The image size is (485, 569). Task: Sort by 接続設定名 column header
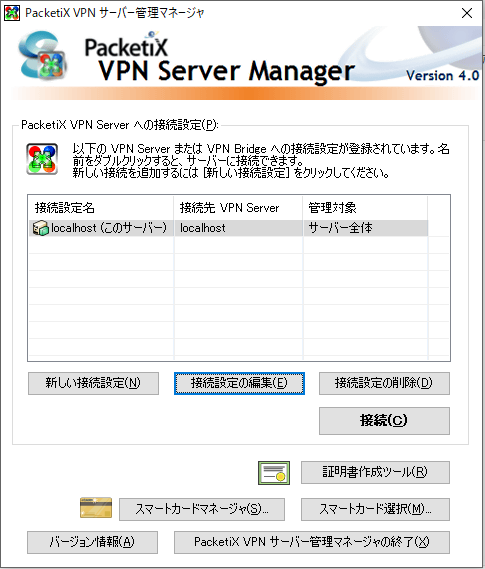[x=101, y=208]
